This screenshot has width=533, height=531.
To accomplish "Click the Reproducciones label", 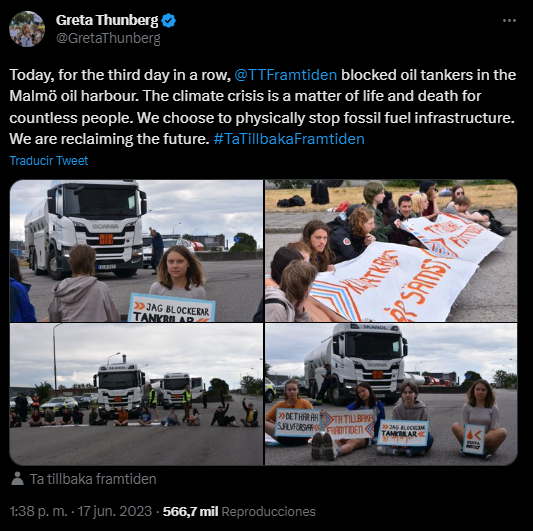I will coord(269,512).
